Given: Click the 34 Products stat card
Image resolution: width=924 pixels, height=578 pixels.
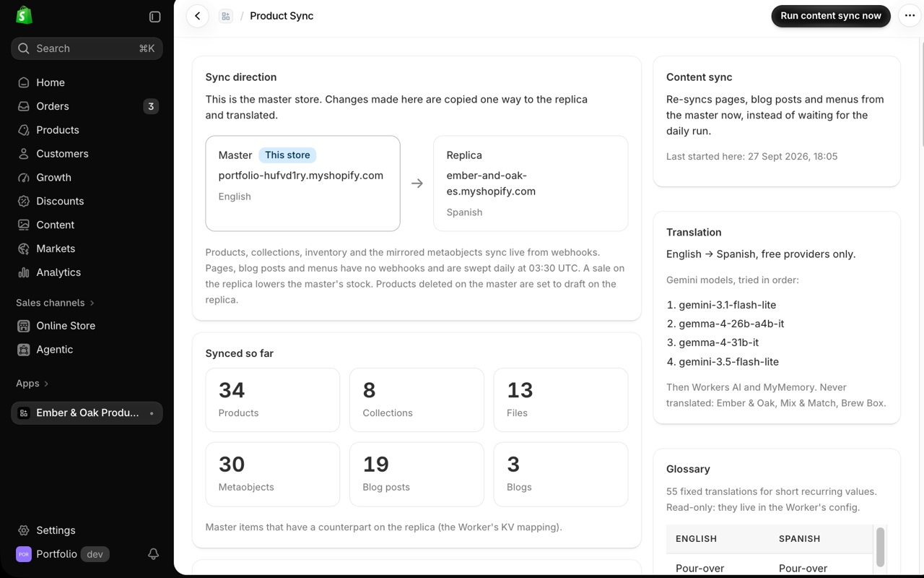Looking at the screenshot, I should [x=272, y=400].
